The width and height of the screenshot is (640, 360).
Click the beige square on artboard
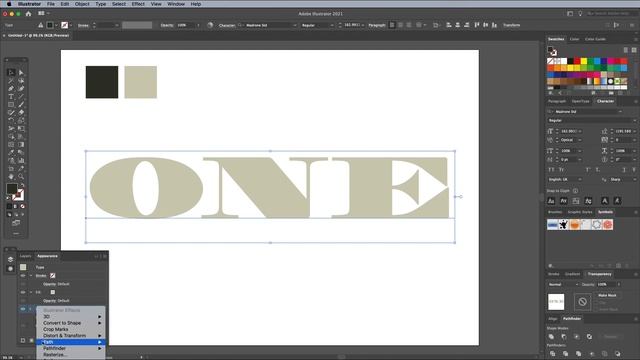pyautogui.click(x=140, y=82)
